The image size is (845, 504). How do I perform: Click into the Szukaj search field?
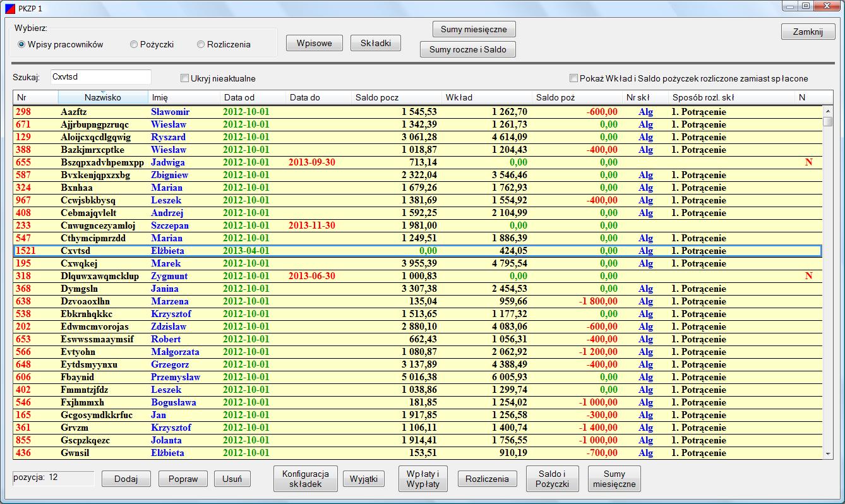tap(100, 77)
